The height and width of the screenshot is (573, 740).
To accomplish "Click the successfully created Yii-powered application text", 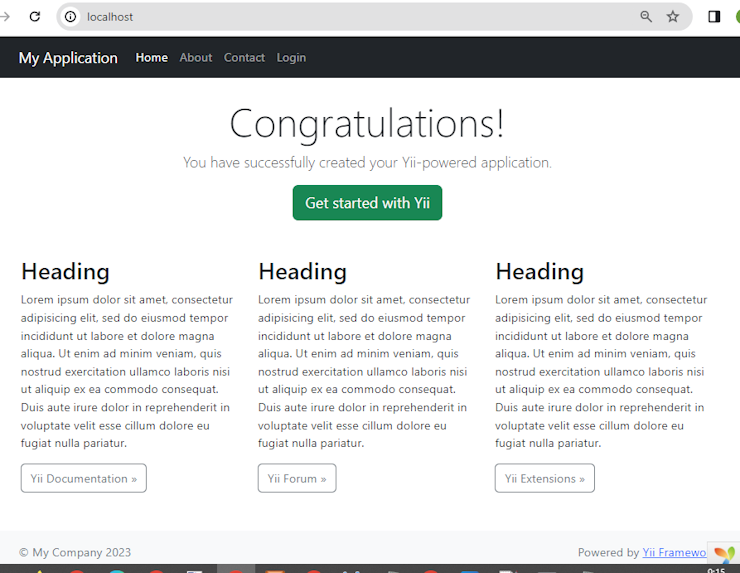I will (367, 162).
